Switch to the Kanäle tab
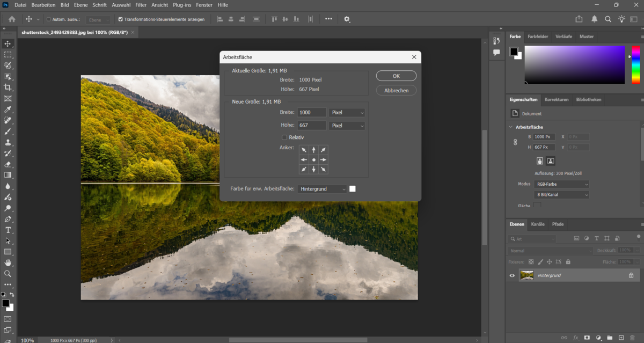The width and height of the screenshot is (644, 343). [537, 224]
